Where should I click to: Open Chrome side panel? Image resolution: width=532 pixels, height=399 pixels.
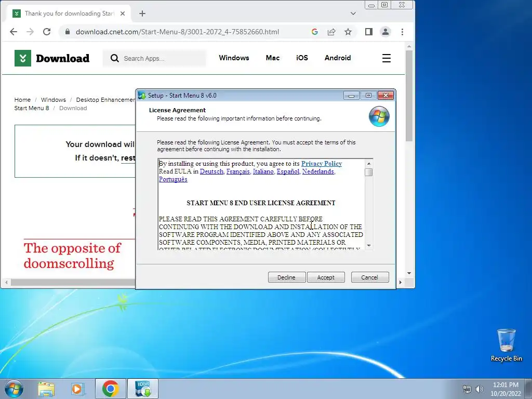tap(369, 32)
